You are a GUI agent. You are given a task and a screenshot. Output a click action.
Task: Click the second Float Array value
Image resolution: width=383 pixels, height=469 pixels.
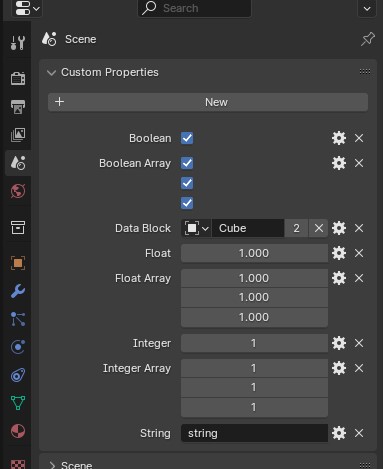254,297
